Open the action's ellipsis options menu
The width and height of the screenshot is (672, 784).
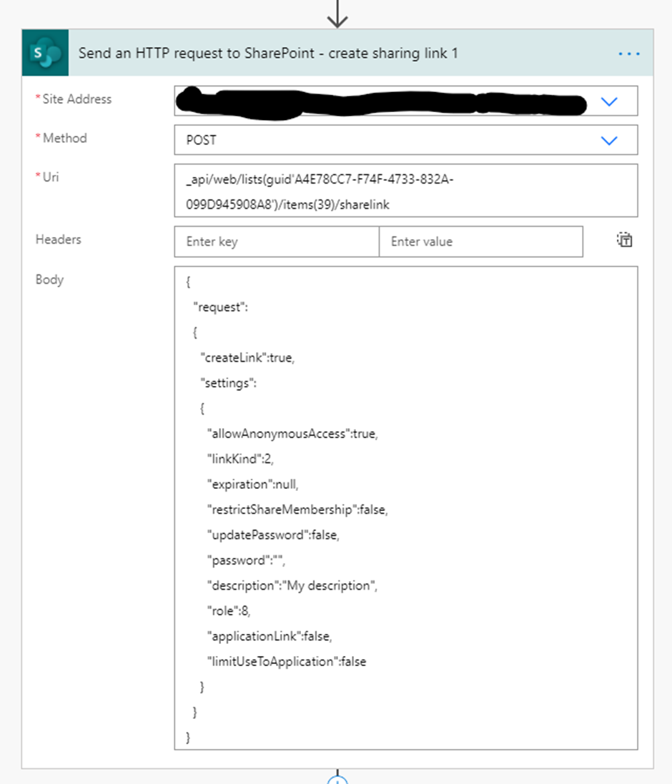[629, 54]
